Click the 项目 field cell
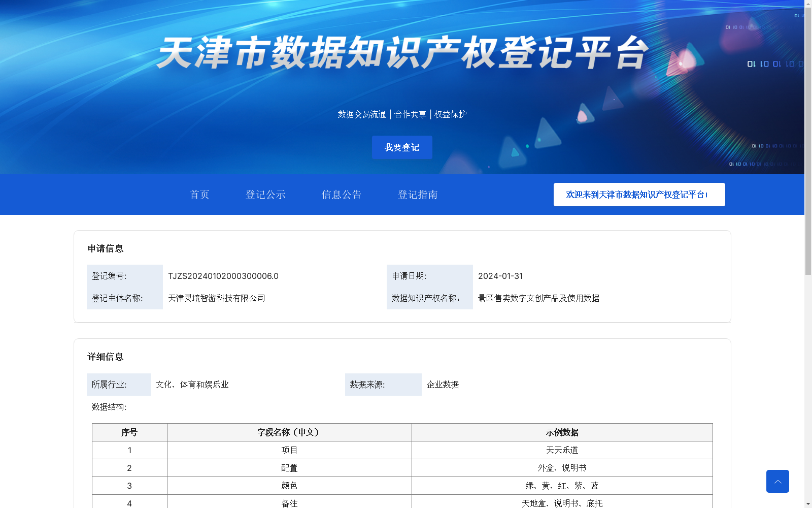 [289, 450]
